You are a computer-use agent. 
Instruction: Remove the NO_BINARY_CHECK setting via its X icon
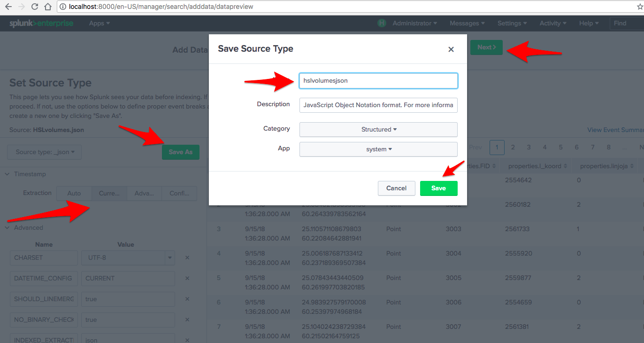187,320
